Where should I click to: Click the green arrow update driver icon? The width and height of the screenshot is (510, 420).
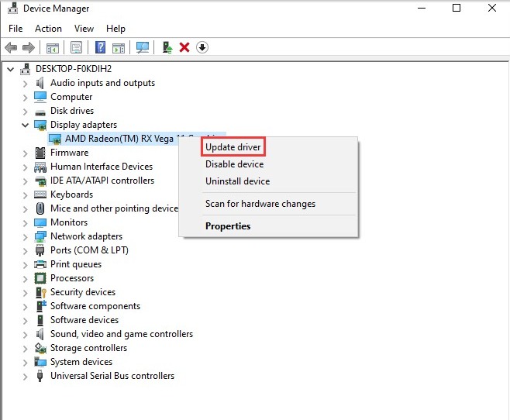[x=167, y=48]
